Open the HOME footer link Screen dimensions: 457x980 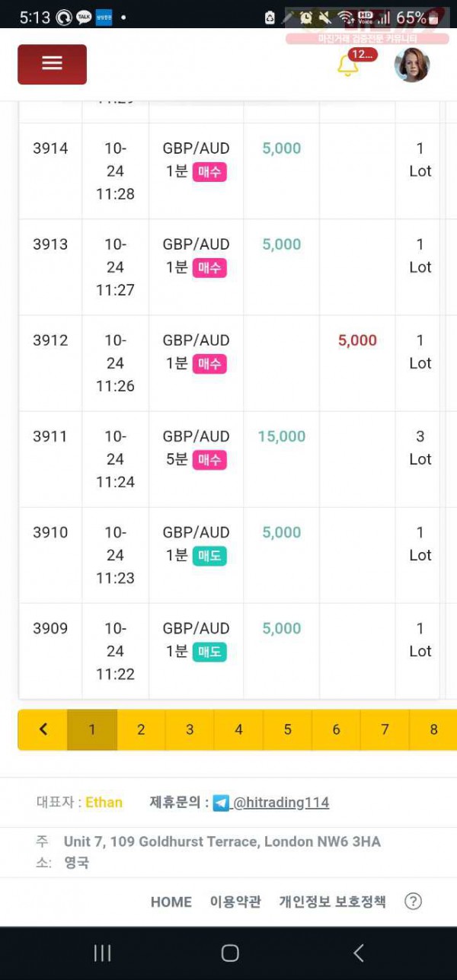171,902
